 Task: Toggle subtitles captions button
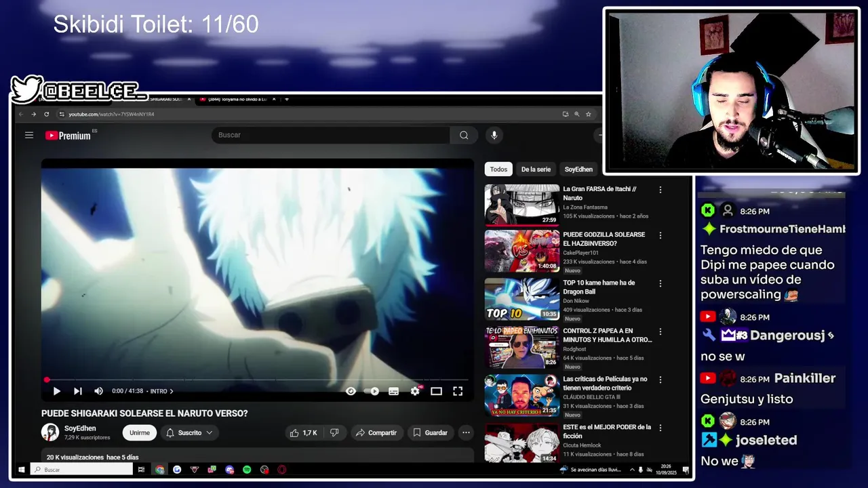click(x=393, y=391)
